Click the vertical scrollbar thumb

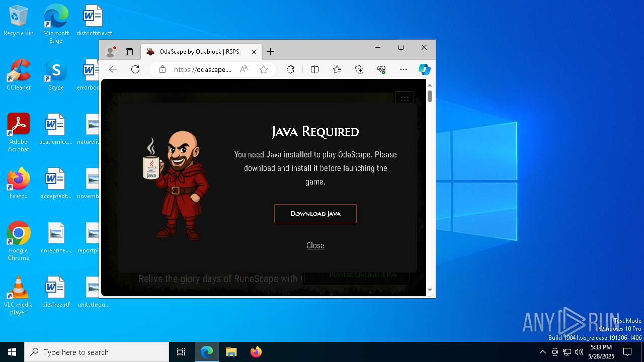(x=430, y=96)
